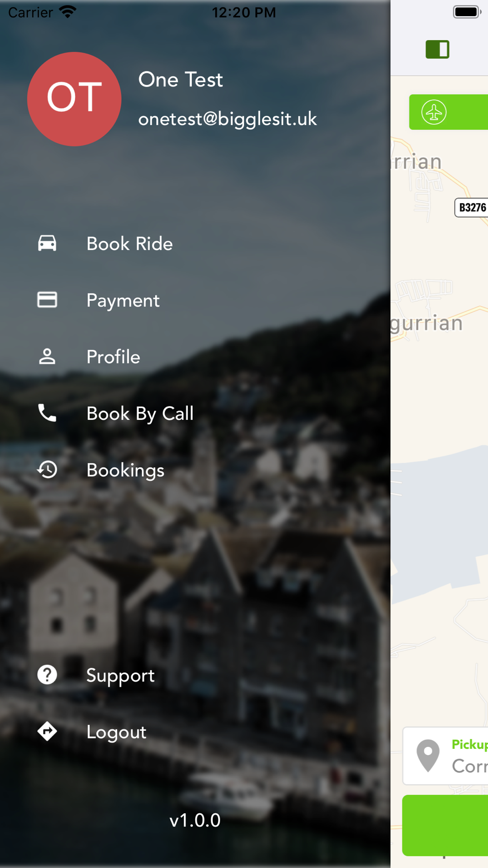This screenshot has width=488, height=868.
Task: Open the Payment menu item
Action: (x=123, y=300)
